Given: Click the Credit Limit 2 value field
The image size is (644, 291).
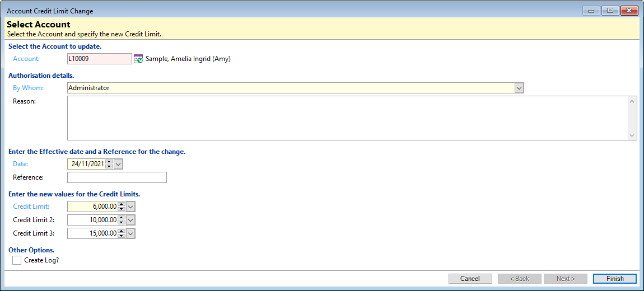Looking at the screenshot, I should 92,220.
